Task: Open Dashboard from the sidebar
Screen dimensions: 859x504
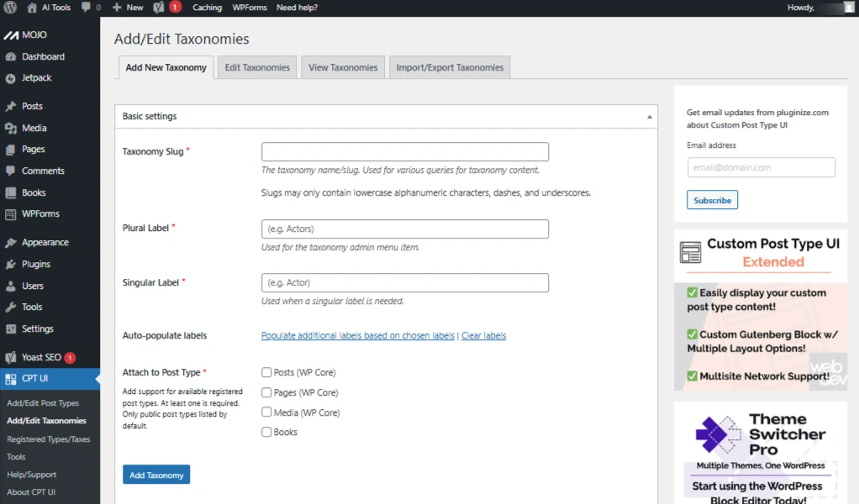Action: point(43,57)
